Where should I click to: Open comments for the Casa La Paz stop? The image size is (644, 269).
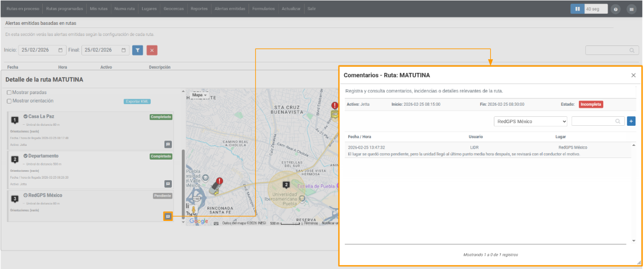[168, 144]
